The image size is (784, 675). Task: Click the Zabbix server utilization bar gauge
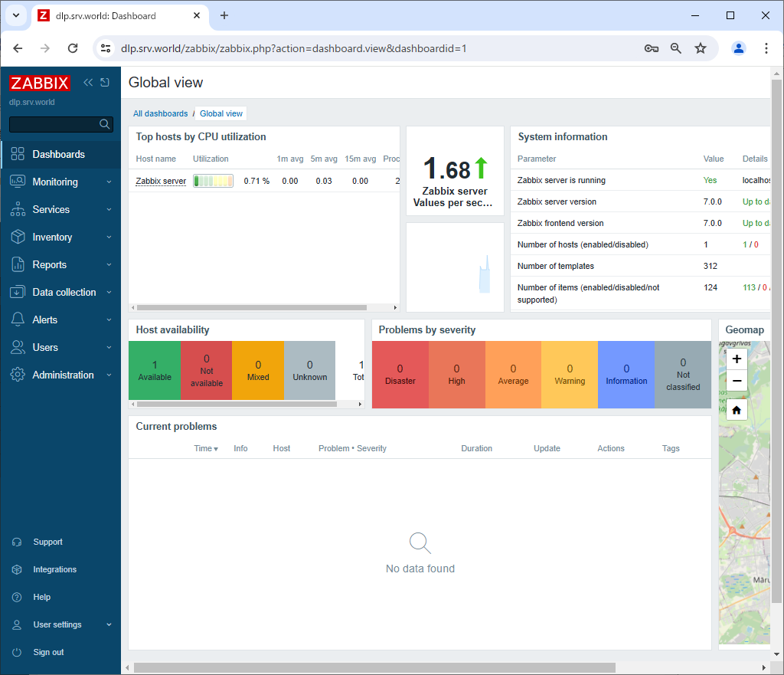point(213,181)
